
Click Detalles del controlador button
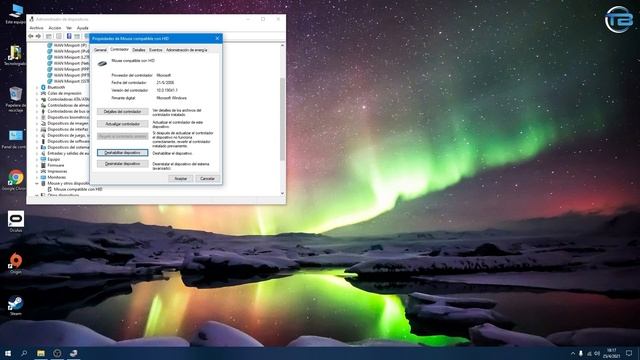tap(122, 111)
